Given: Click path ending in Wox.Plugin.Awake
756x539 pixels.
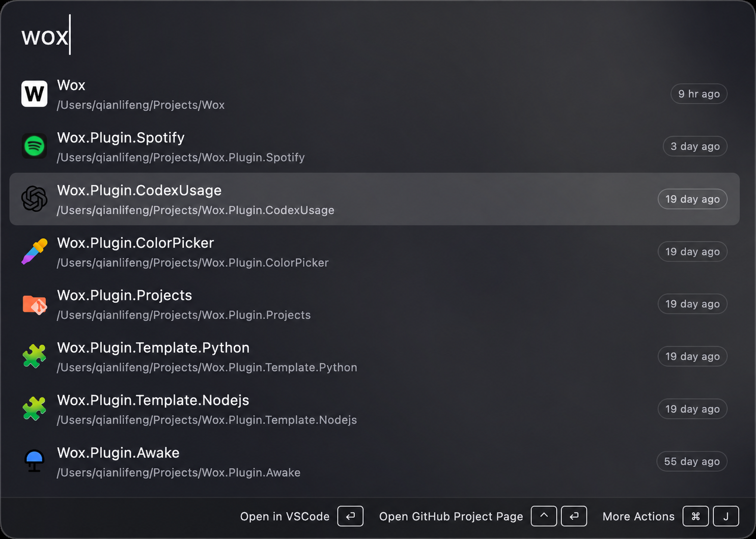Looking at the screenshot, I should point(179,473).
